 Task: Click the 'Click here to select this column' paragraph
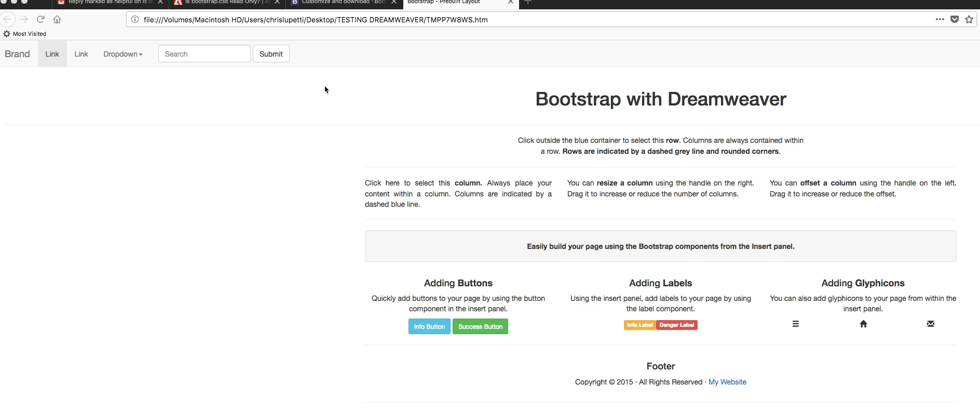458,194
